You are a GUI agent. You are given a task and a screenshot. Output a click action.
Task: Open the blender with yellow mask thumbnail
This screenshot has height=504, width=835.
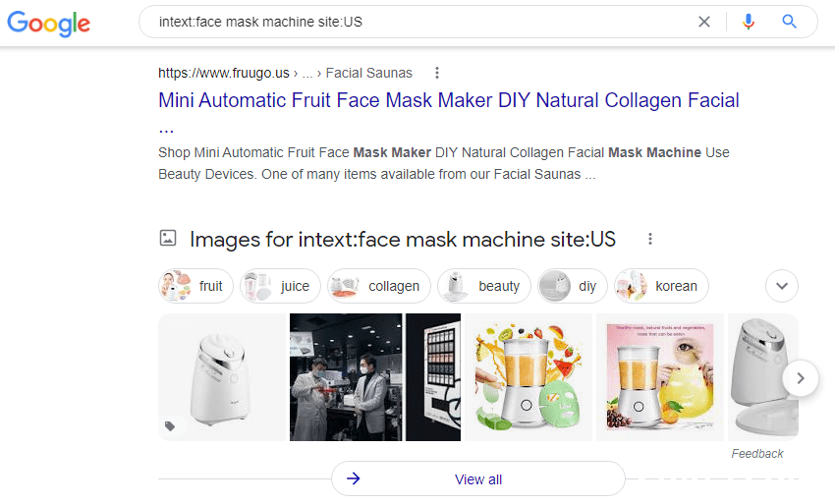[x=660, y=377]
